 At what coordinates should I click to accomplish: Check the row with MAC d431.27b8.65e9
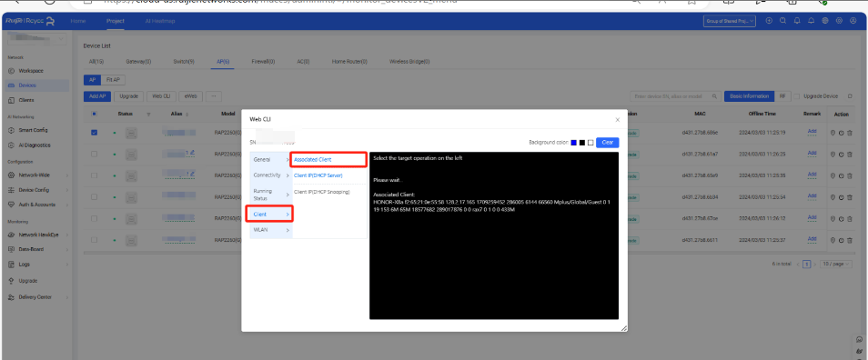(94, 175)
